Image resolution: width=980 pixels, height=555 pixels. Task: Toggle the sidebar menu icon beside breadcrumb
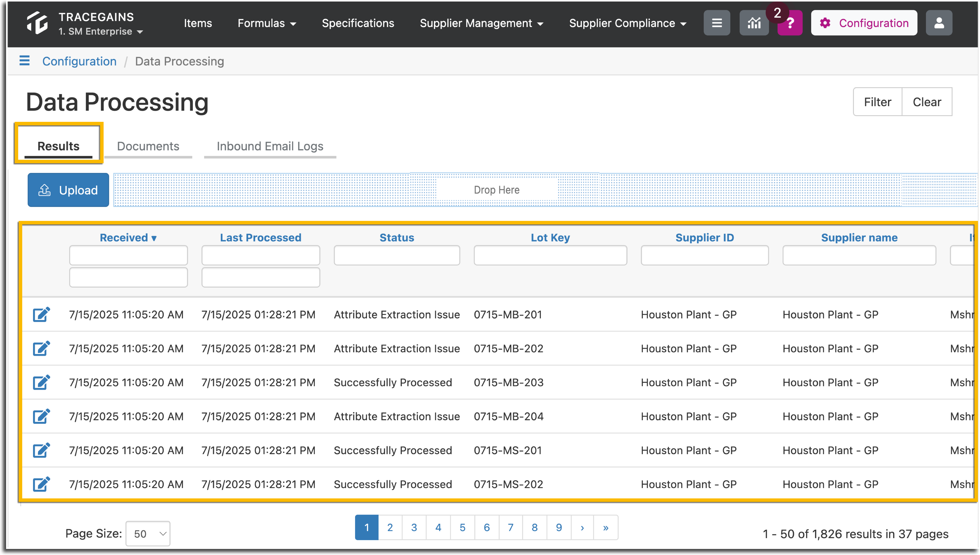click(x=24, y=61)
